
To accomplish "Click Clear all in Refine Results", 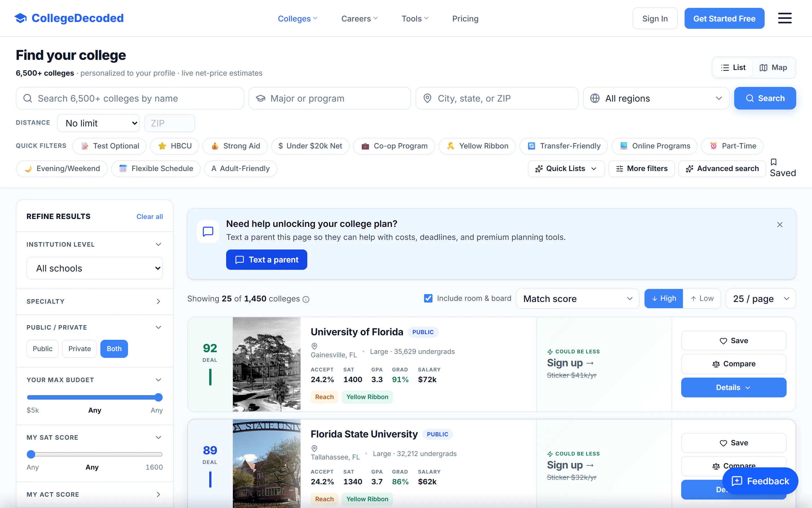I will click(x=150, y=217).
